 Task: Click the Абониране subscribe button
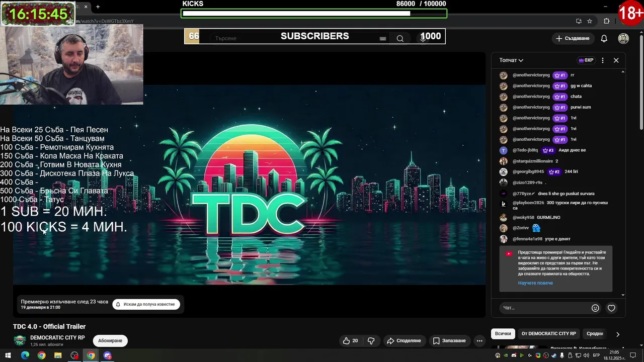point(110,340)
